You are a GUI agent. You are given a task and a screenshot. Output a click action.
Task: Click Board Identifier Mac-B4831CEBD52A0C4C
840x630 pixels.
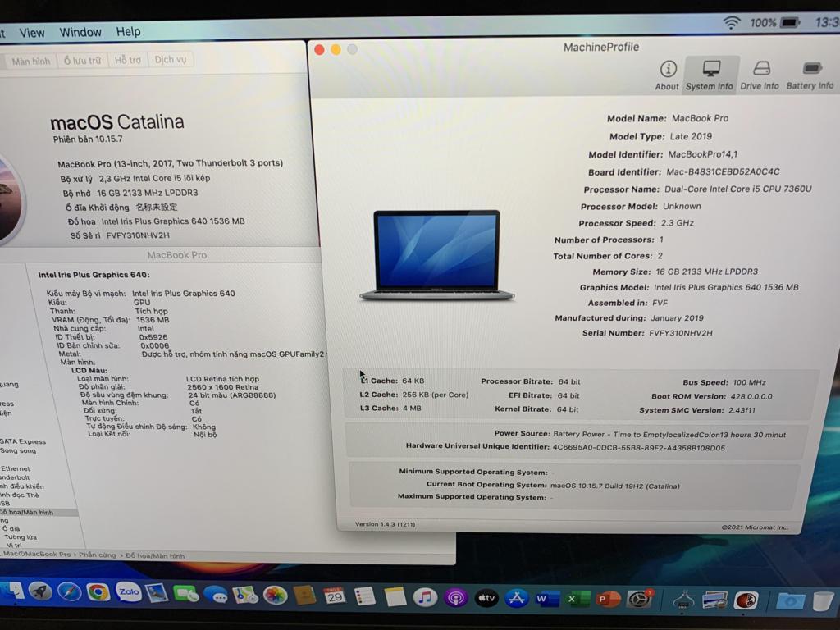pos(723,172)
